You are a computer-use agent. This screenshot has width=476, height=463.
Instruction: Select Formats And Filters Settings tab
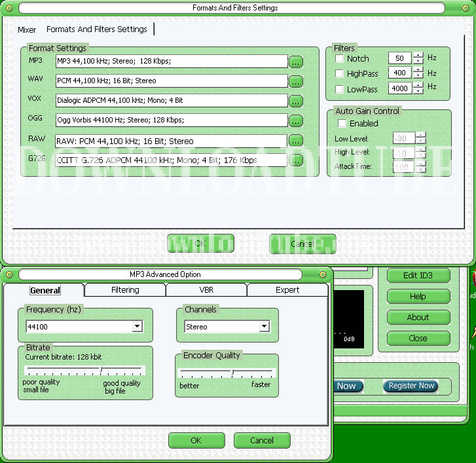(96, 29)
